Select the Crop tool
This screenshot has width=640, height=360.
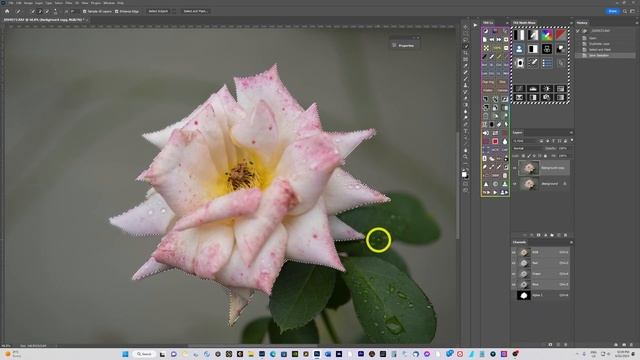click(466, 53)
